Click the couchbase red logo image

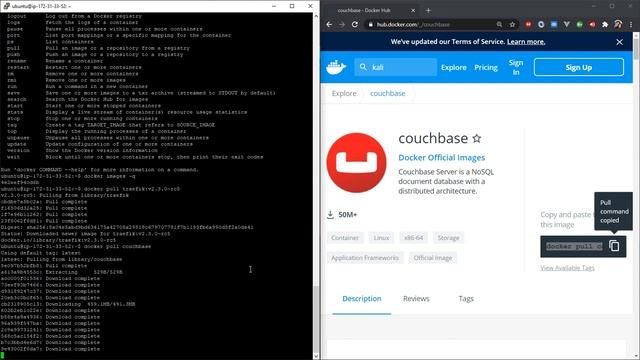356,162
